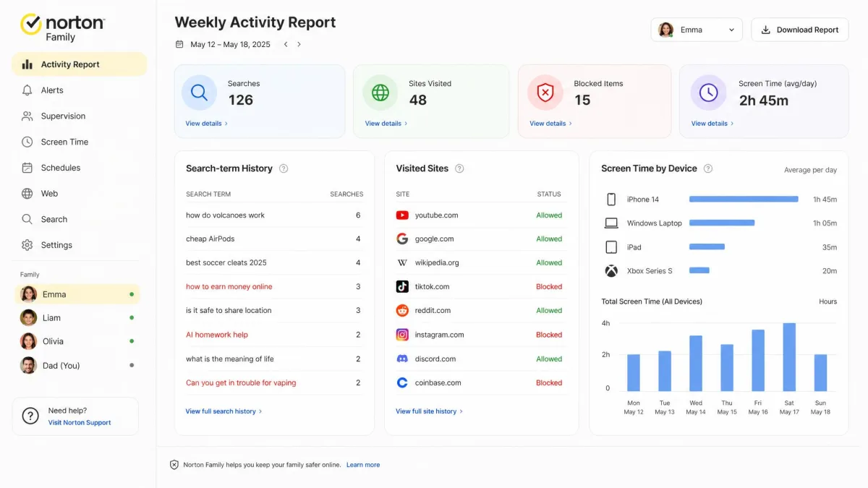Viewport: 868px width, 488px height.
Task: Click search term 'how to earn money online'
Action: (x=229, y=287)
